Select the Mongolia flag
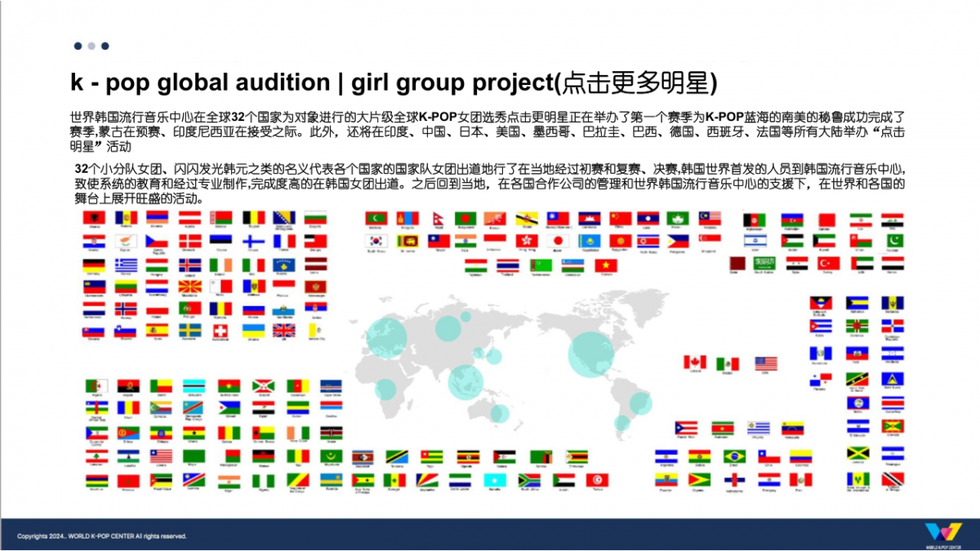The height and width of the screenshot is (551, 980). tap(407, 218)
